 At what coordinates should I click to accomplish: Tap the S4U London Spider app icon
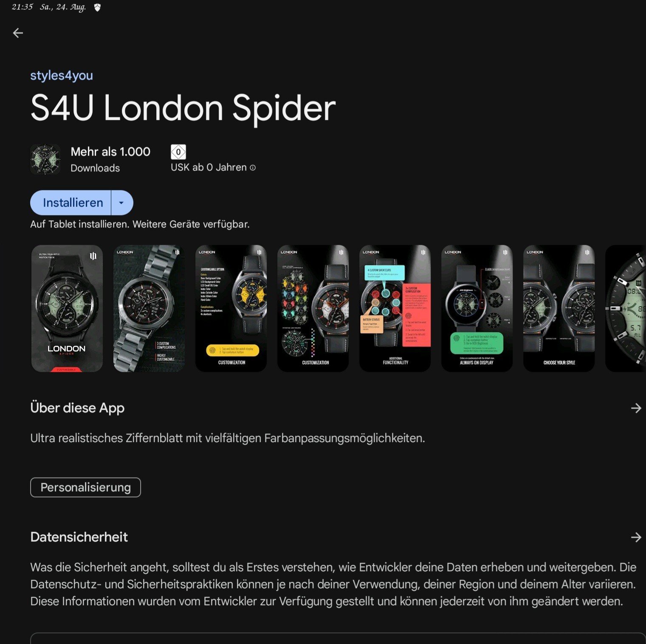click(45, 159)
